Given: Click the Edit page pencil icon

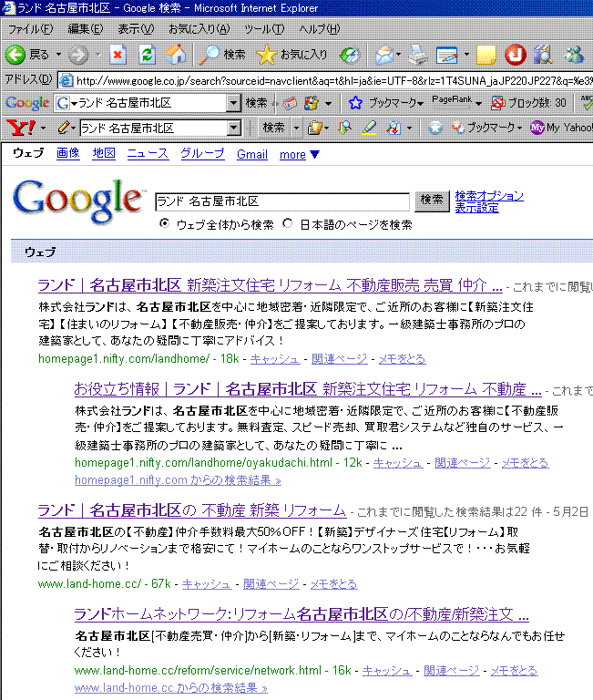Looking at the screenshot, I should [x=447, y=55].
